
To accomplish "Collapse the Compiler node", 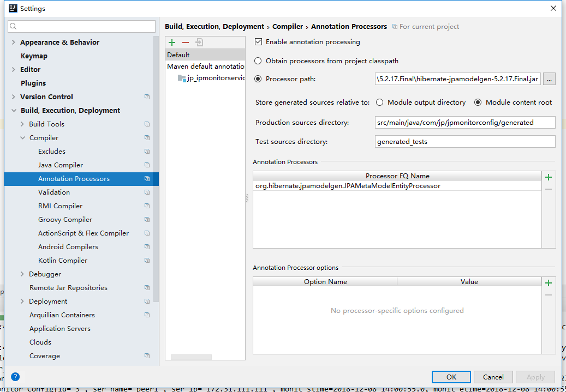I will point(23,138).
